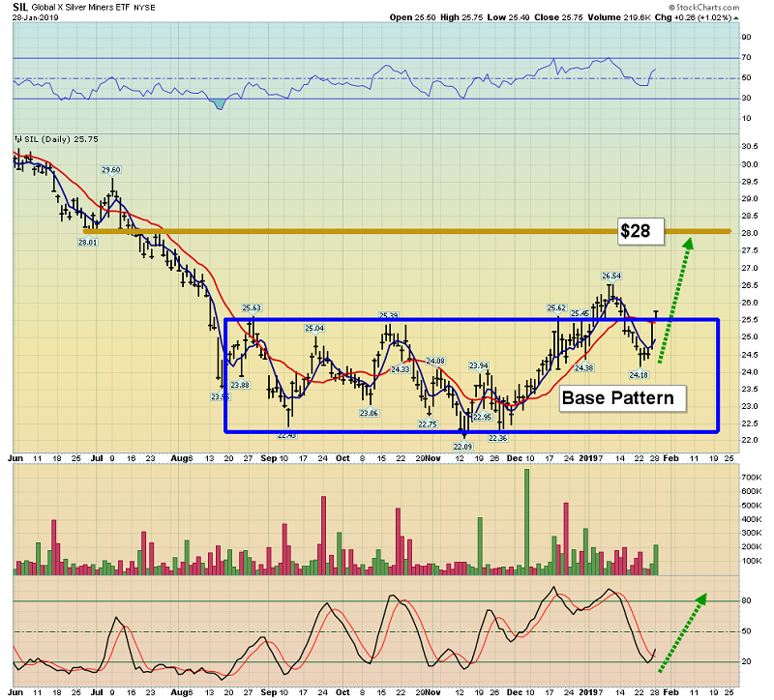Click the 400K volume axis label
Viewport: 774px width, 700px height.
[752, 519]
